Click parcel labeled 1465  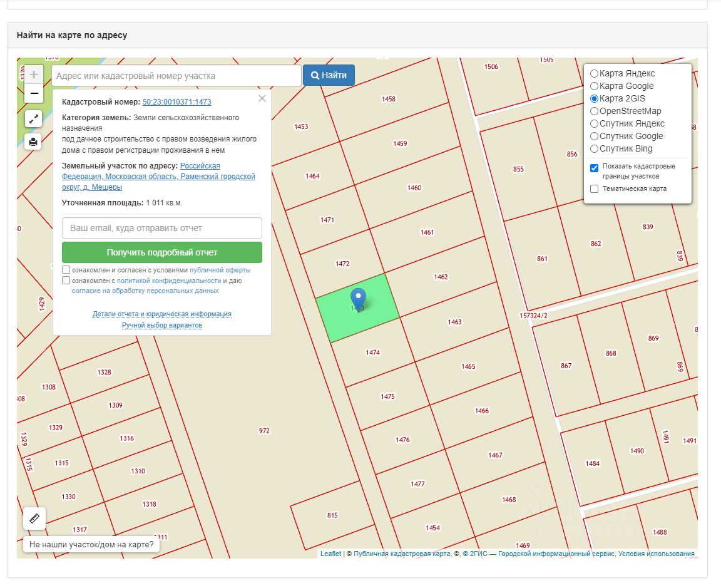[x=469, y=367]
